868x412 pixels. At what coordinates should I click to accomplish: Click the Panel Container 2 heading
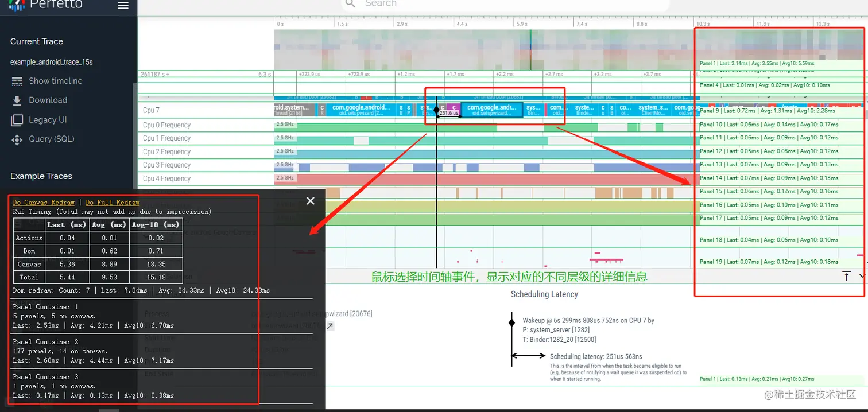45,342
